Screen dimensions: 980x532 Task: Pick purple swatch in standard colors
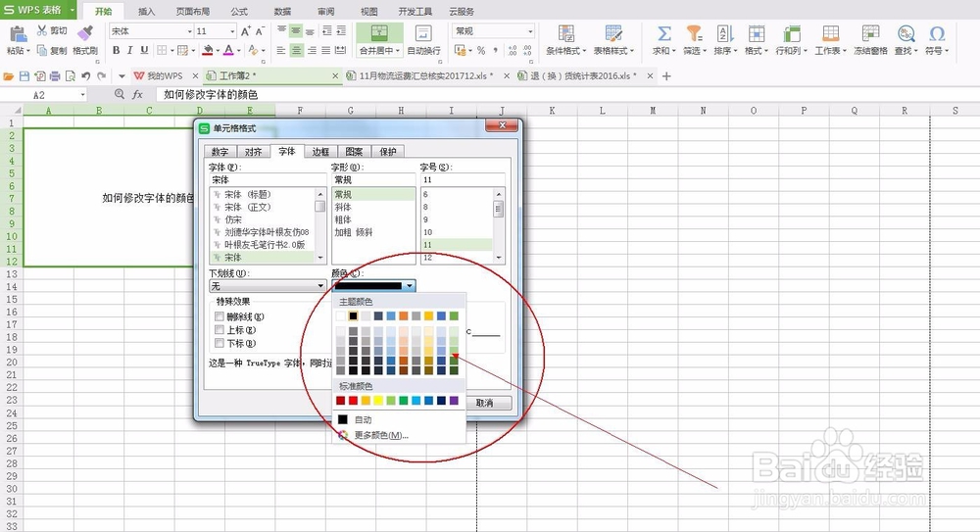pyautogui.click(x=454, y=401)
